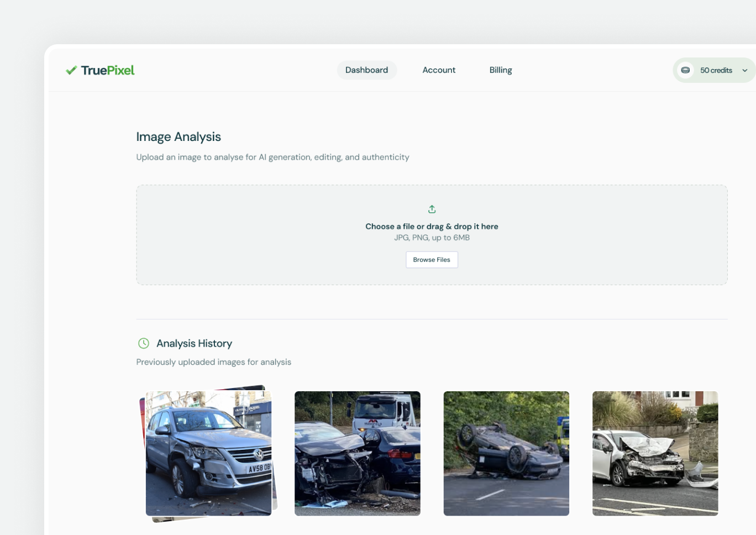This screenshot has width=756, height=535.
Task: Click the Image Analysis heading
Action: 179,137
